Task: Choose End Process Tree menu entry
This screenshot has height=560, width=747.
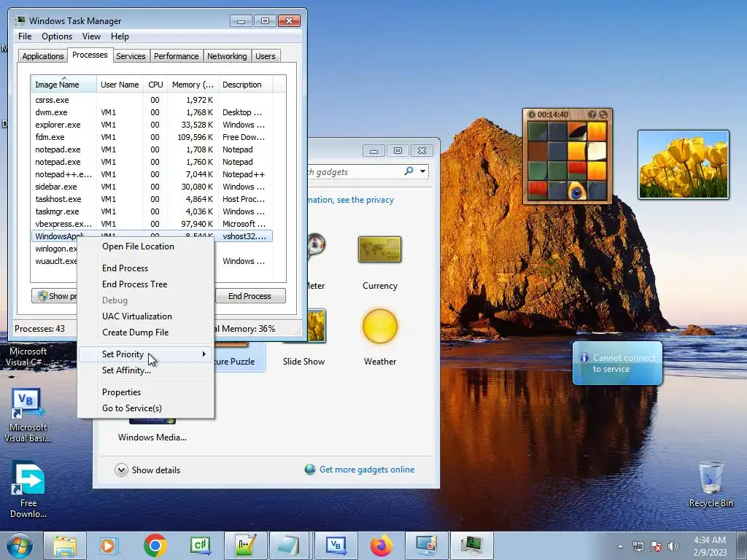Action: [145, 284]
